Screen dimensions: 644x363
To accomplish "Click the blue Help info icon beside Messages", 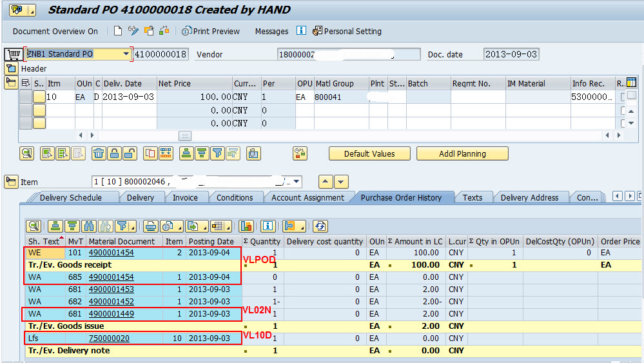I will click(x=301, y=31).
